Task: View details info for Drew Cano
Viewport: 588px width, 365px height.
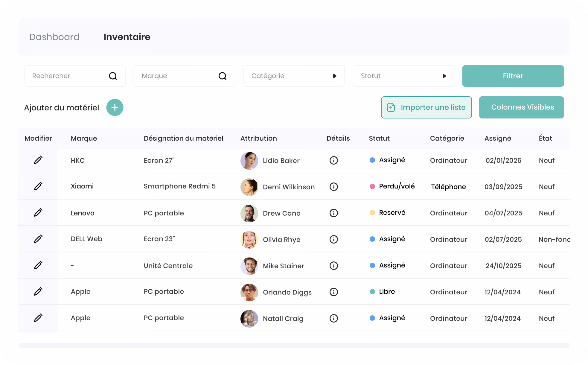Action: pos(334,213)
